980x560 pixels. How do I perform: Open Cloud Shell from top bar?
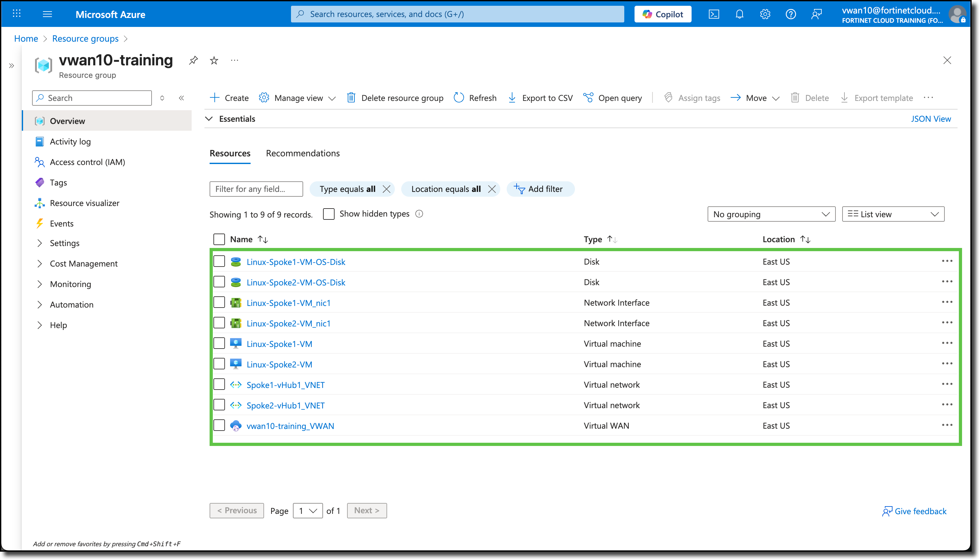(x=713, y=14)
